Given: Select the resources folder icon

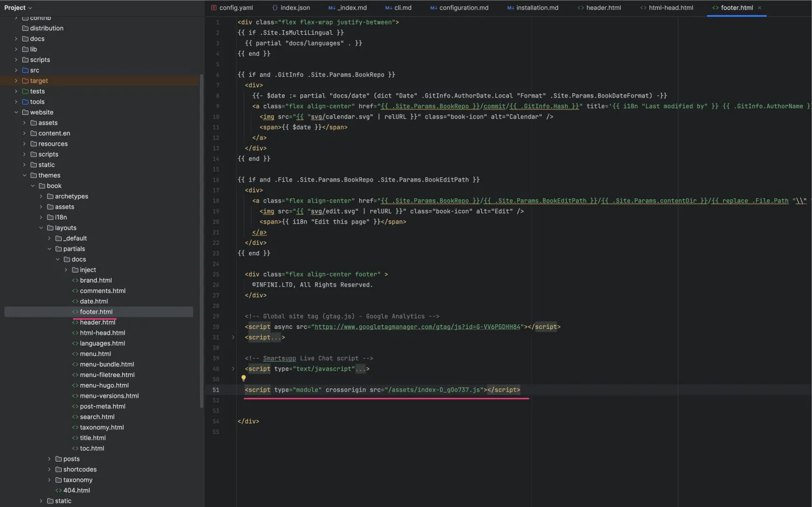Looking at the screenshot, I should point(34,144).
